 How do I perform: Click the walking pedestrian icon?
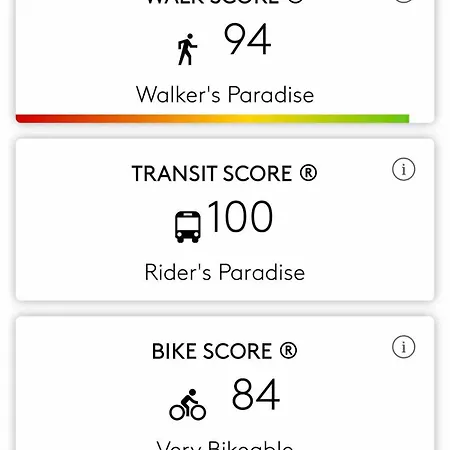click(x=187, y=49)
